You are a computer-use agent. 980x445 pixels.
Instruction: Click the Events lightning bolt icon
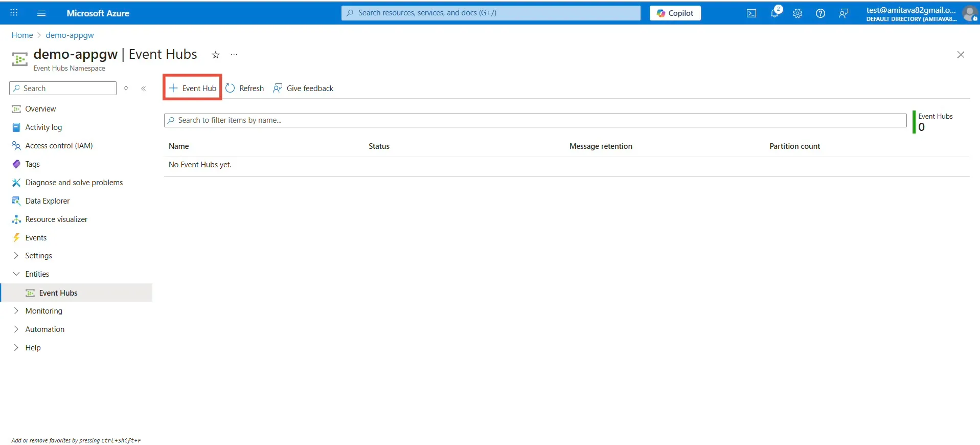click(x=16, y=238)
